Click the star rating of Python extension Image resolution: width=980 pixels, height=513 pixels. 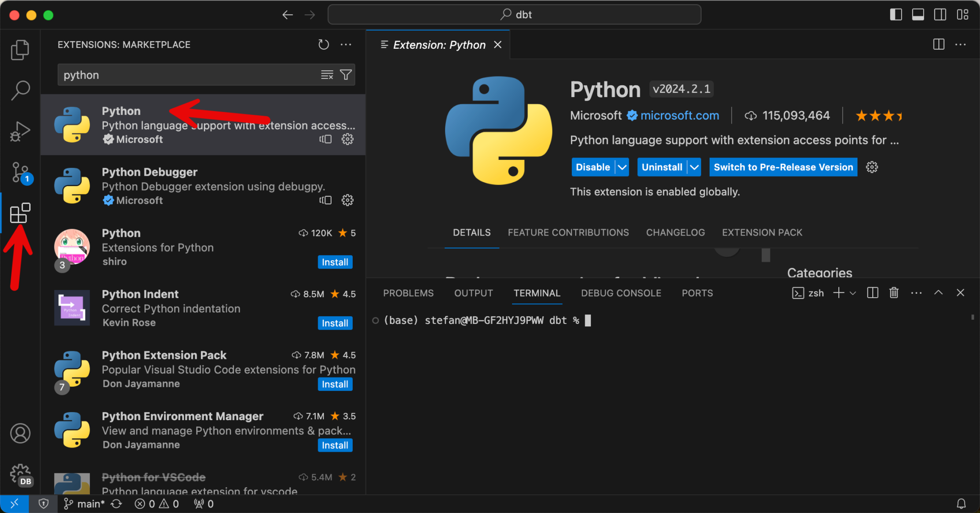(878, 116)
